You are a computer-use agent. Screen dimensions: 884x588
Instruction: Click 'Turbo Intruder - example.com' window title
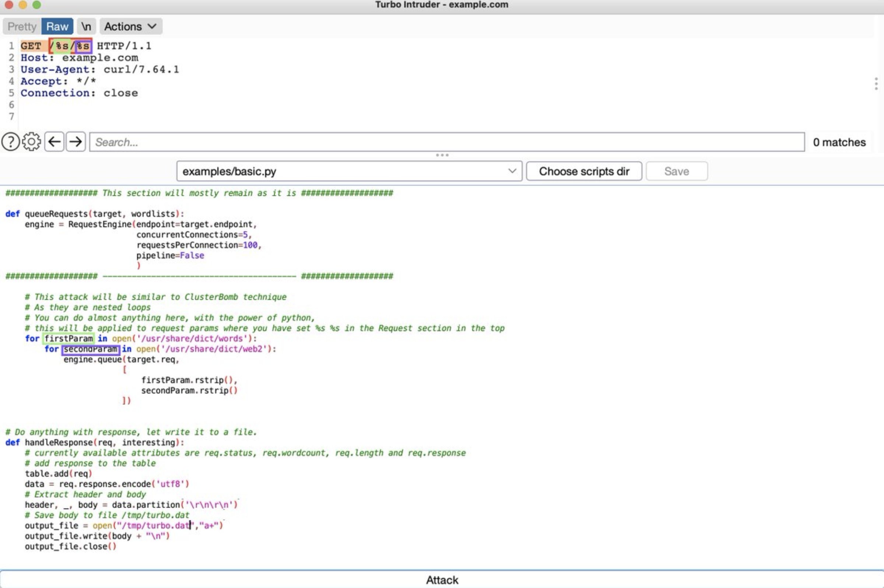click(x=442, y=5)
